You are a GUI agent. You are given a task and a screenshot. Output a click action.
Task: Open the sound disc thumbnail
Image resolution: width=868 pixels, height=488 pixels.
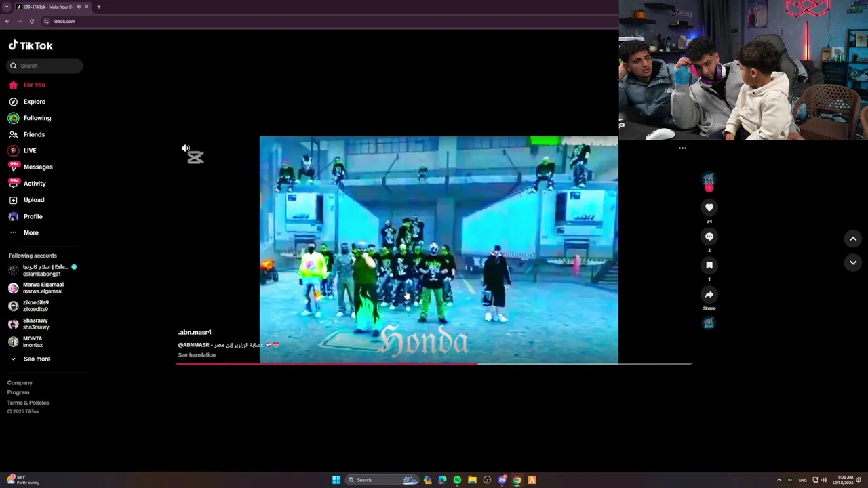(x=709, y=323)
